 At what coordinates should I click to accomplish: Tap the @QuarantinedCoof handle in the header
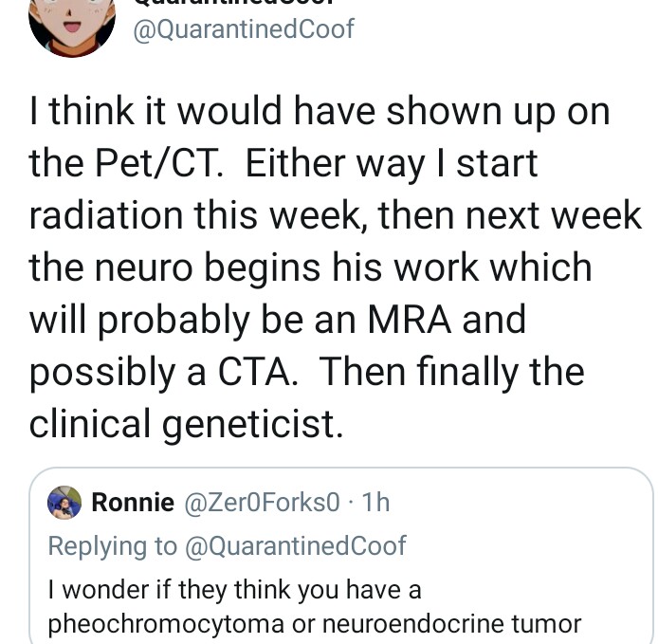pyautogui.click(x=244, y=29)
